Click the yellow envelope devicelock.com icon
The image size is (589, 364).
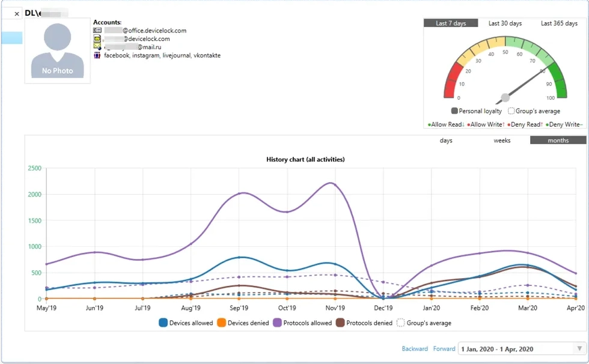97,38
